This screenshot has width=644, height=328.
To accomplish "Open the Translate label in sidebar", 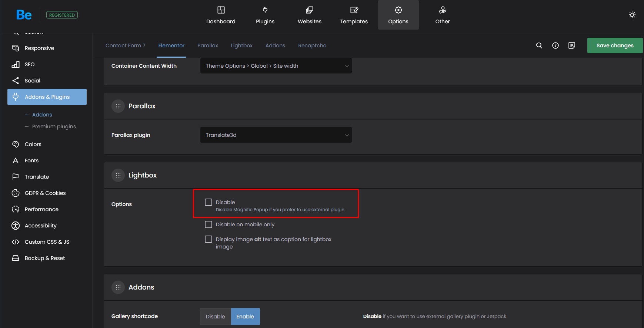I will pyautogui.click(x=37, y=177).
